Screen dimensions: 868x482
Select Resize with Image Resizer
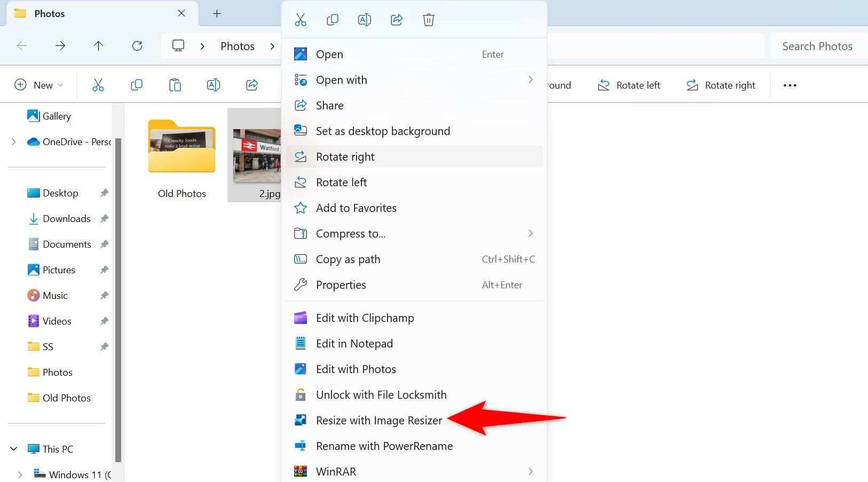tap(378, 420)
